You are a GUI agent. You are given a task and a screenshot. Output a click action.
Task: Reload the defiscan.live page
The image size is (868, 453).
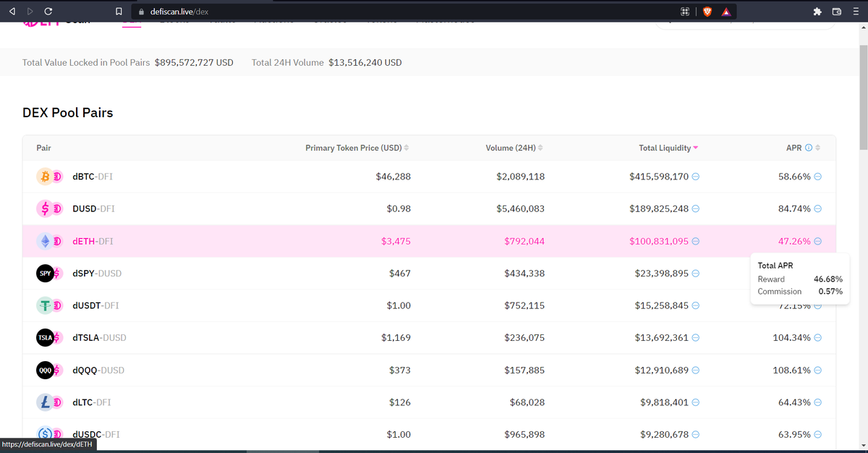[x=48, y=12]
